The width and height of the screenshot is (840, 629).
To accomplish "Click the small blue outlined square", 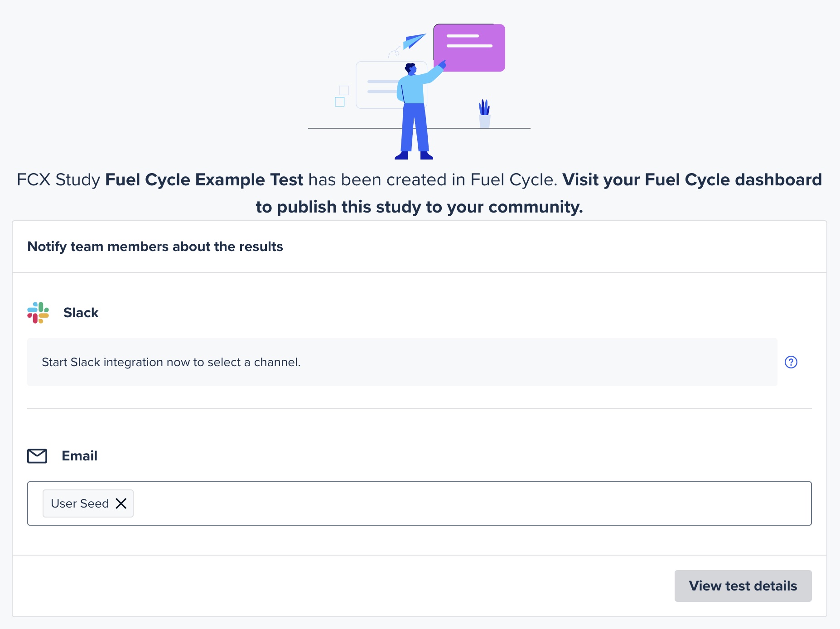I will click(340, 102).
